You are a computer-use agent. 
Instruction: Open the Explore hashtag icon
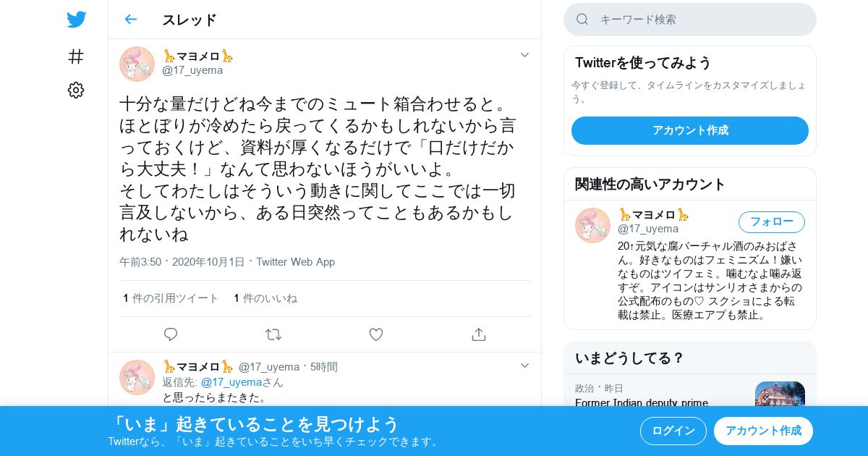tap(76, 56)
